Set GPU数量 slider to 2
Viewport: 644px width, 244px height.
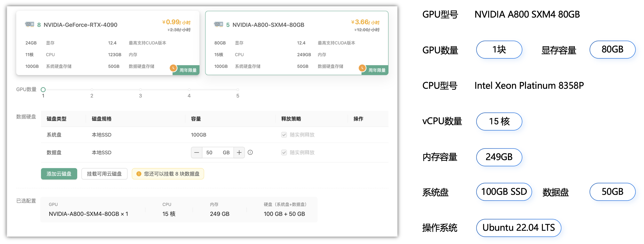[x=92, y=90]
